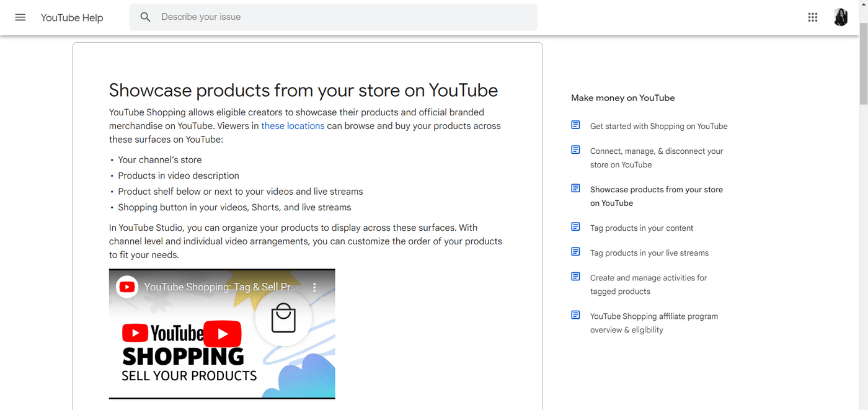
Task: Select 'Showcase products from your store on YouTube'
Action: [656, 196]
